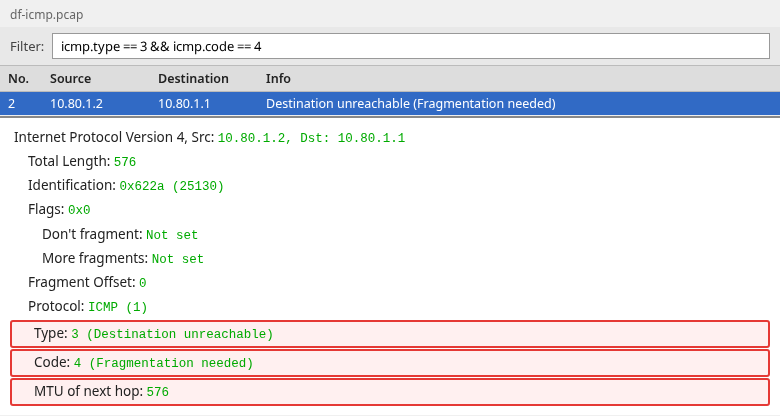Select the Internet Protocol Version 4 line
Image resolution: width=780 pixels, height=416 pixels.
[x=209, y=137]
